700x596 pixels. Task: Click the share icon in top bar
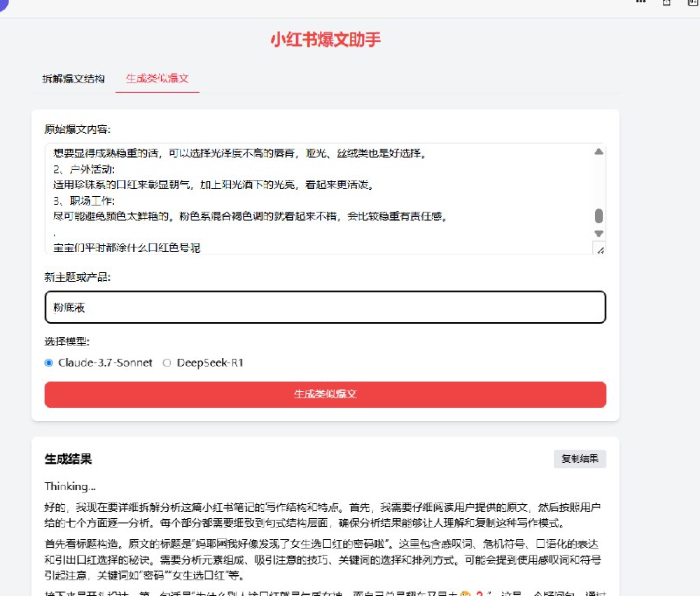point(667,3)
